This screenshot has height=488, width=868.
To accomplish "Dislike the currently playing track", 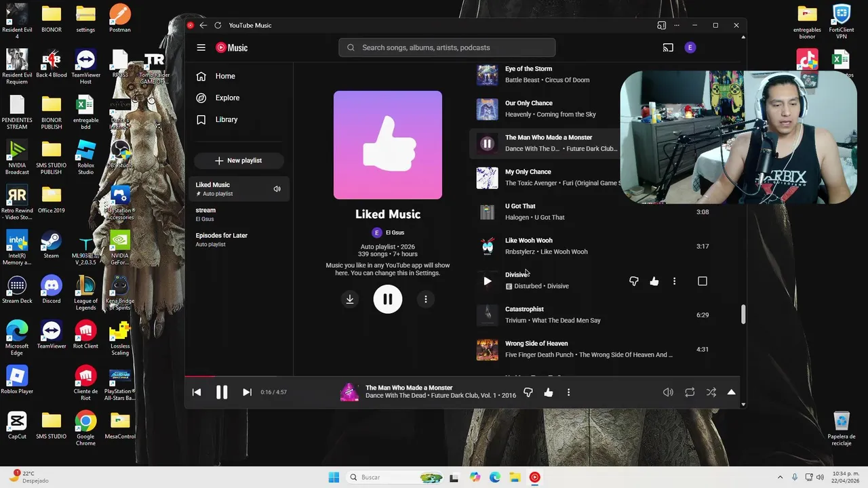I will coord(528,392).
